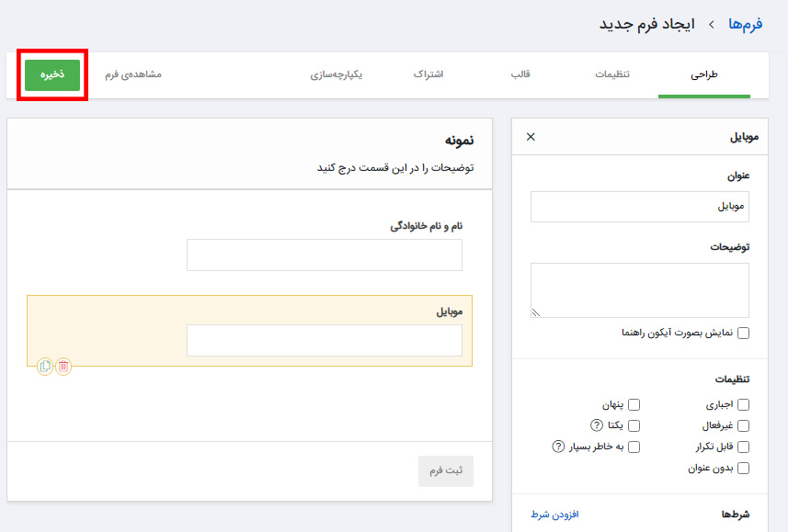Enable the غیرفعال checkbox

pos(743,425)
